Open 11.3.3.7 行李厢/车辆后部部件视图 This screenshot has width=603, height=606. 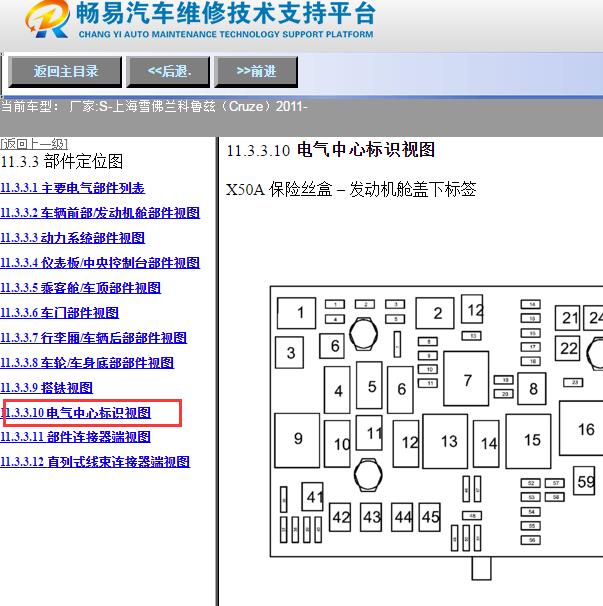pos(94,338)
